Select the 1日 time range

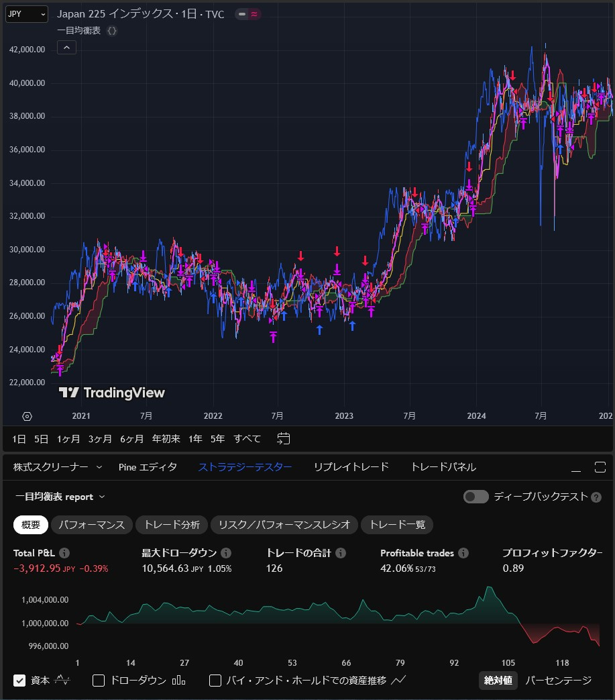[19, 439]
